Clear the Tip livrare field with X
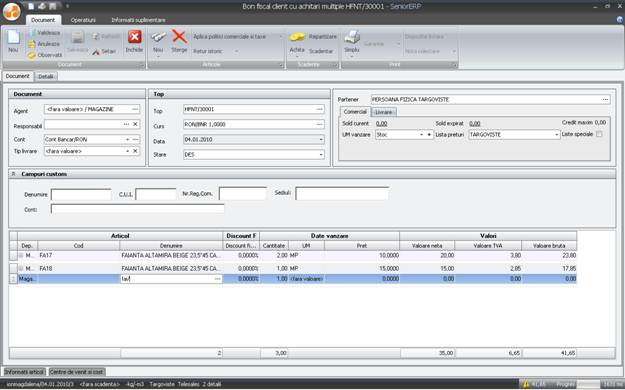This screenshot has width=625, height=390. click(x=135, y=151)
